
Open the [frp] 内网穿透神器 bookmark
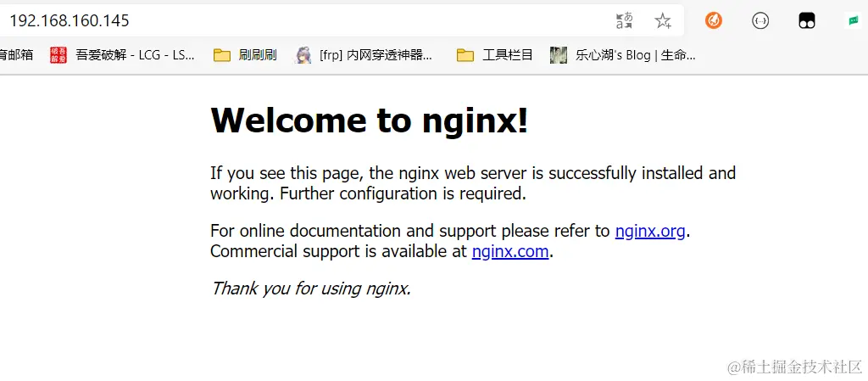point(363,55)
